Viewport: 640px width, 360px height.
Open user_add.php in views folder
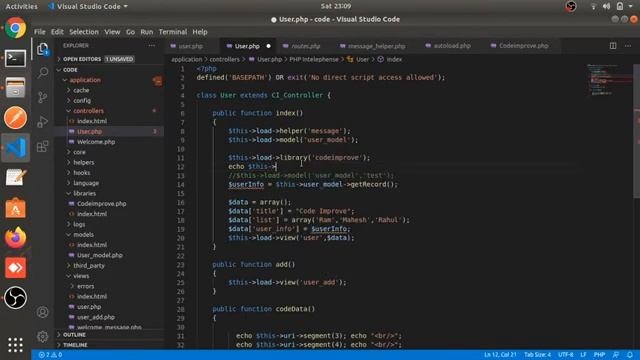point(96,317)
